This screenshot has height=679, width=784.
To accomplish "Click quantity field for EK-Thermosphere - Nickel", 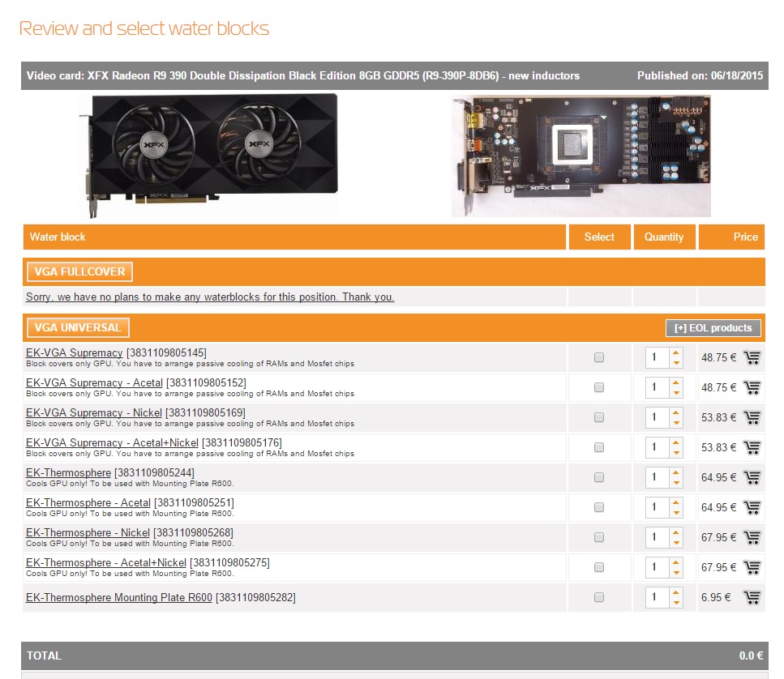I will 658,537.
